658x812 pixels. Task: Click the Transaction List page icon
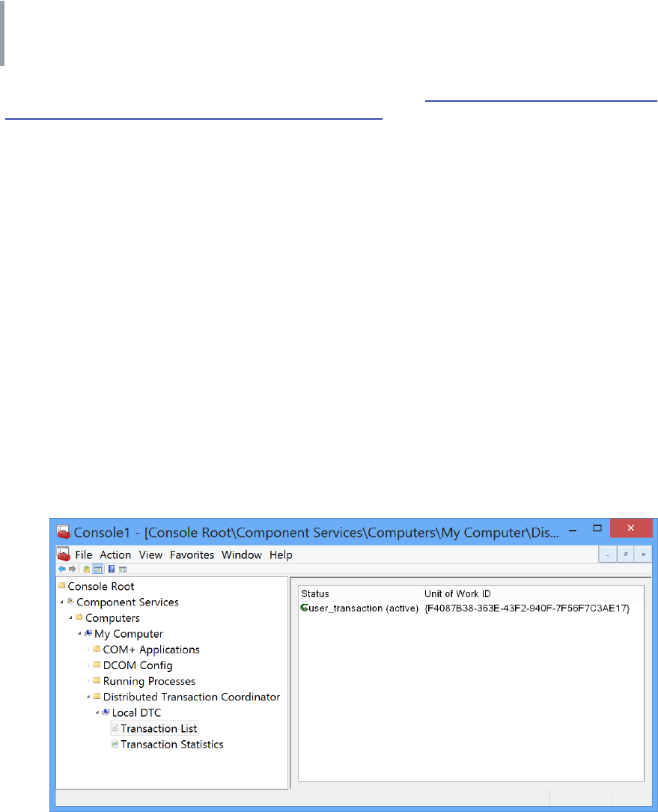115,728
